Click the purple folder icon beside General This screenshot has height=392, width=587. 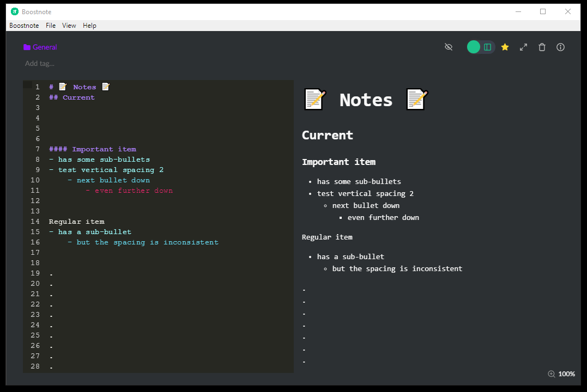point(27,47)
